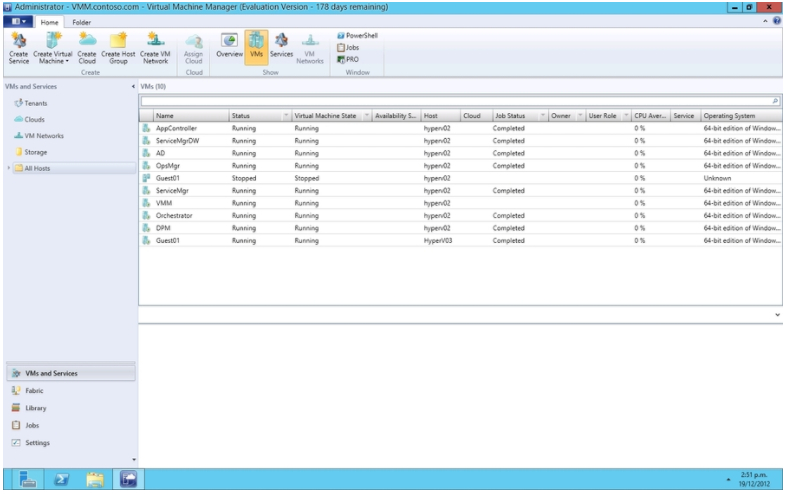Select the VMM virtual machine row
The width and height of the screenshot is (787, 494).
coord(460,203)
